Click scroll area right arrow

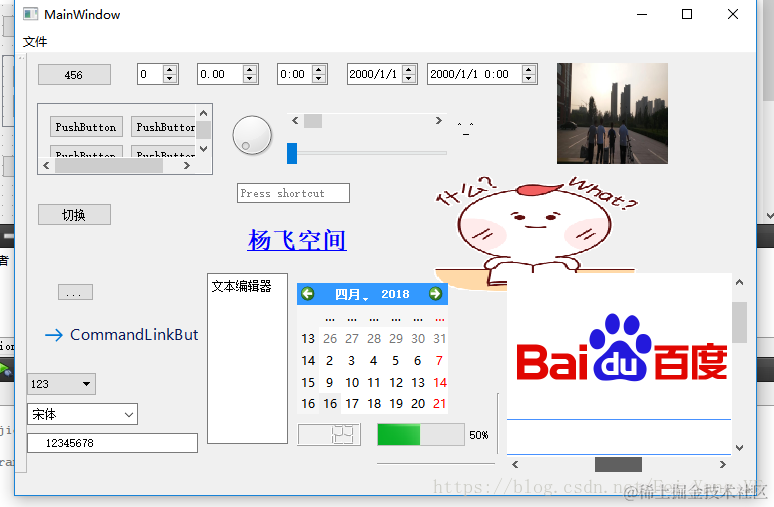click(x=187, y=165)
